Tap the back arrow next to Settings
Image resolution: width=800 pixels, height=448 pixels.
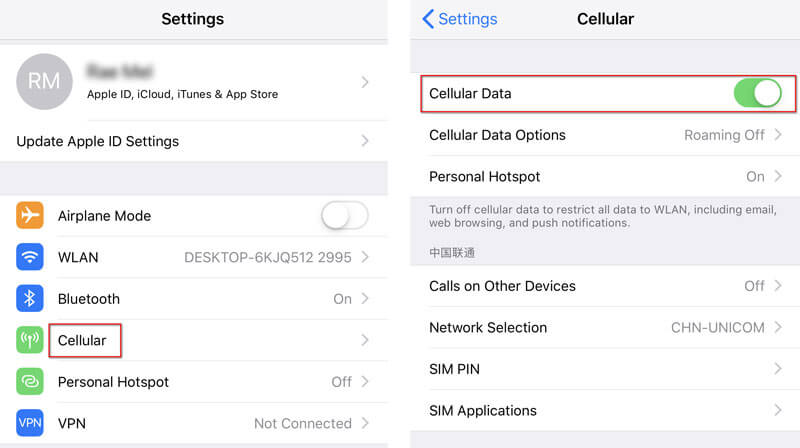[428, 19]
